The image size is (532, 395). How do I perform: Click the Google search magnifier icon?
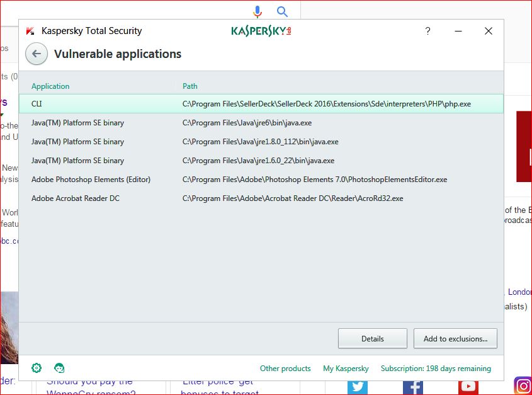click(282, 11)
